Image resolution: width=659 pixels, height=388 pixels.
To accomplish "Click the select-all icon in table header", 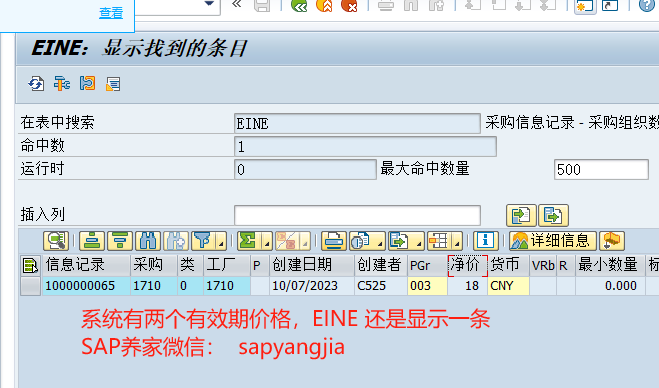I will click(x=30, y=265).
